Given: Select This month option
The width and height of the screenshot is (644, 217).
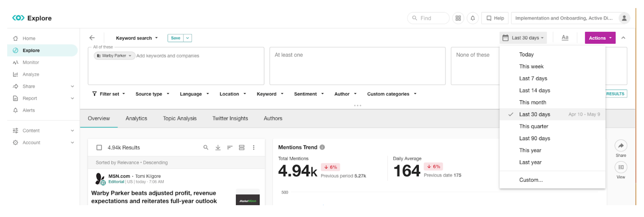Looking at the screenshot, I should (x=552, y=102).
